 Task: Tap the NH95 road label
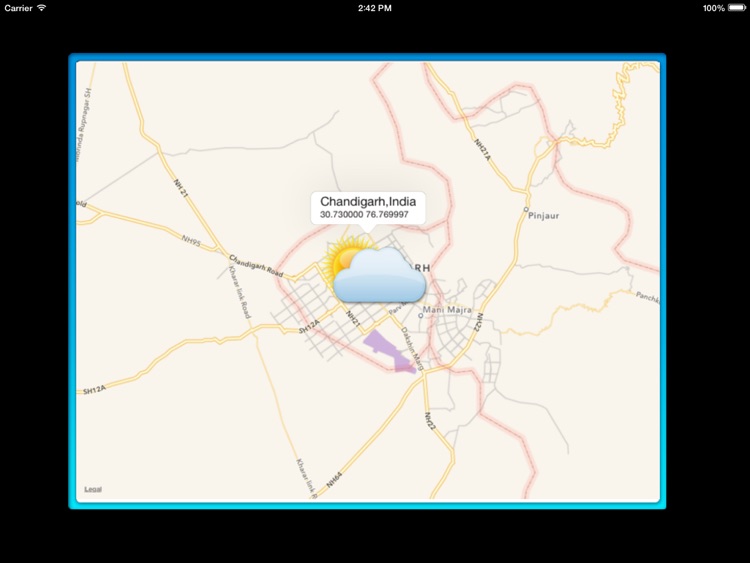click(191, 241)
